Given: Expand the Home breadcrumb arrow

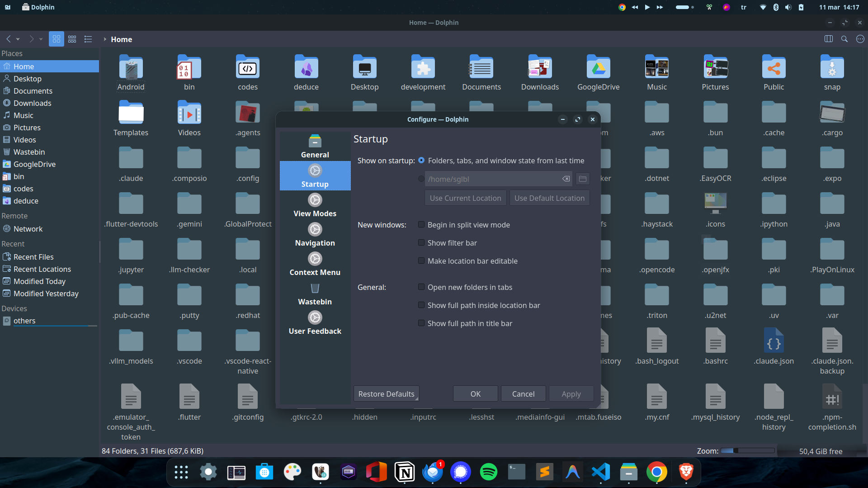Looking at the screenshot, I should coord(105,39).
